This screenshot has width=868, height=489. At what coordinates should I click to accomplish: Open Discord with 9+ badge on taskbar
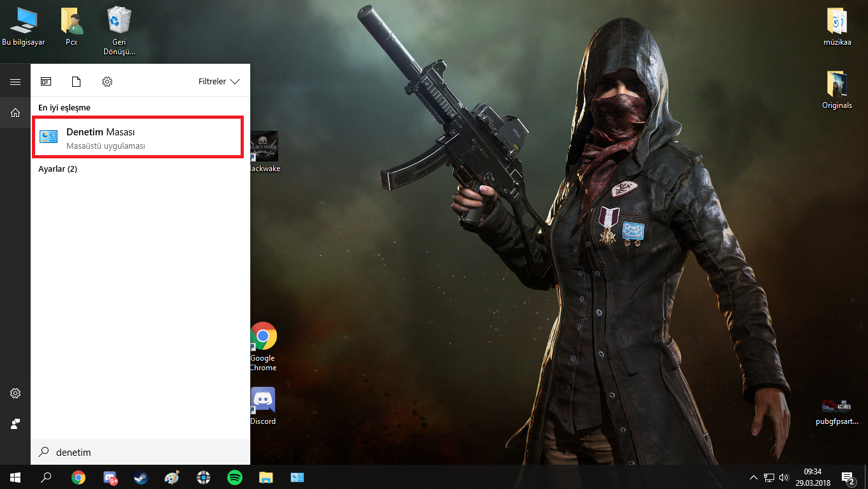tap(110, 477)
